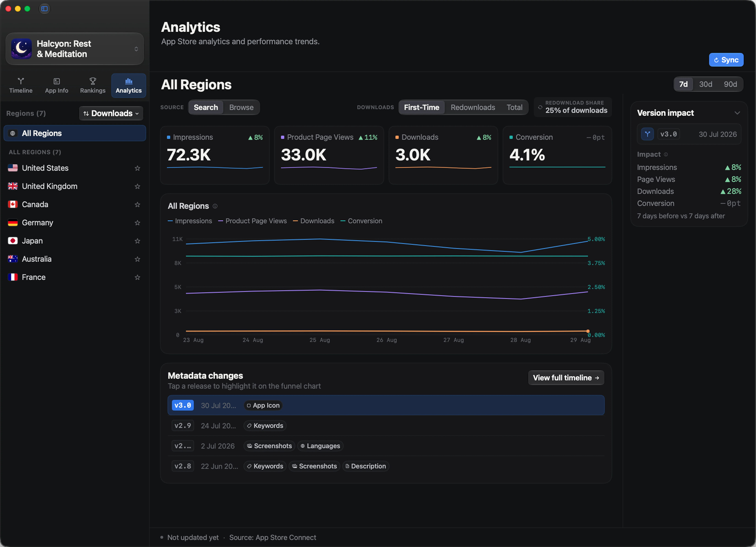Collapse the Version impact panel chevron
This screenshot has height=547, width=756.
coord(737,113)
